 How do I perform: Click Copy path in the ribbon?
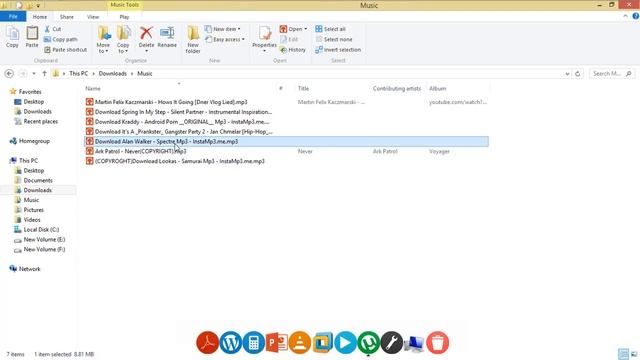coord(60,39)
